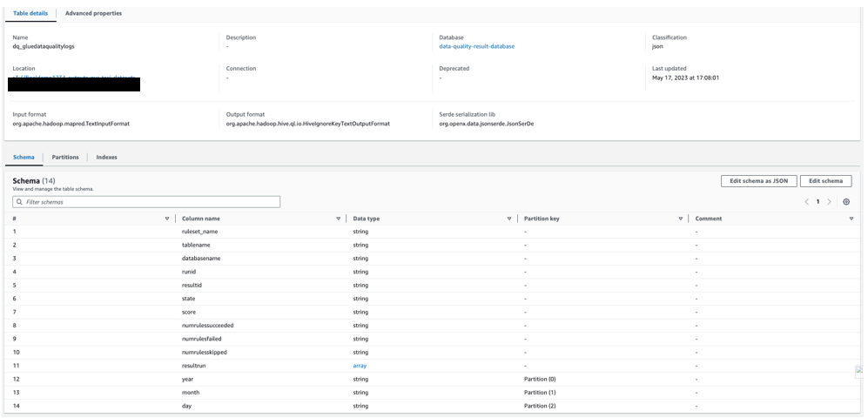This screenshot has height=418, width=868.
Task: Switch to Advanced properties tab
Action: [x=93, y=13]
